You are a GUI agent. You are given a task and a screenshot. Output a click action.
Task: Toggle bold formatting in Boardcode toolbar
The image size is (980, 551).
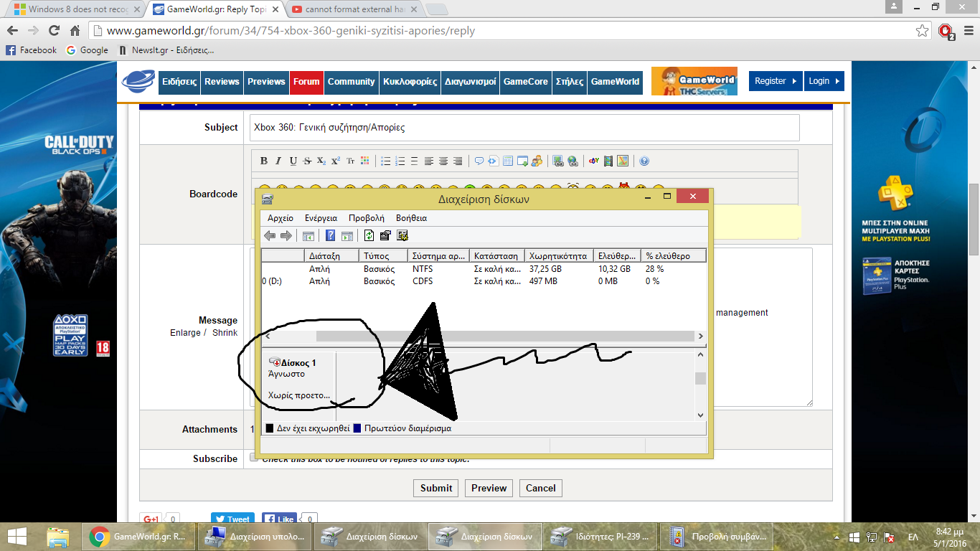point(263,161)
